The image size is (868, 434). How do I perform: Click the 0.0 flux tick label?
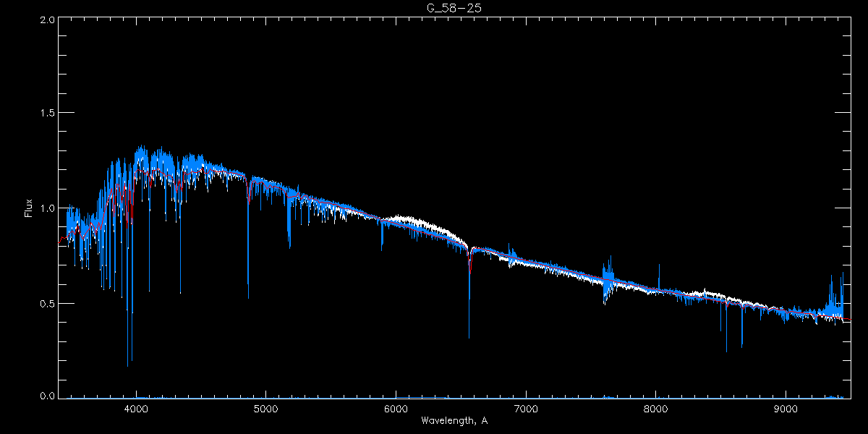46,396
